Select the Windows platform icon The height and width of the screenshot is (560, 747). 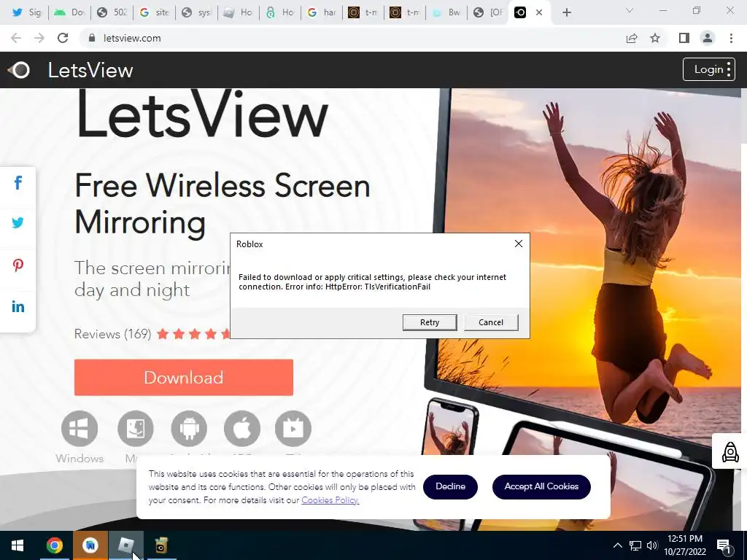coord(79,429)
